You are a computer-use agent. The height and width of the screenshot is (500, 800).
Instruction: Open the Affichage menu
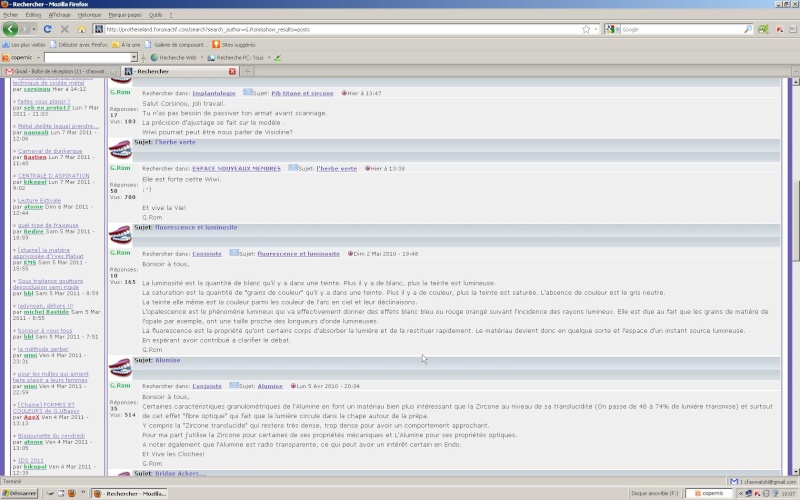60,15
